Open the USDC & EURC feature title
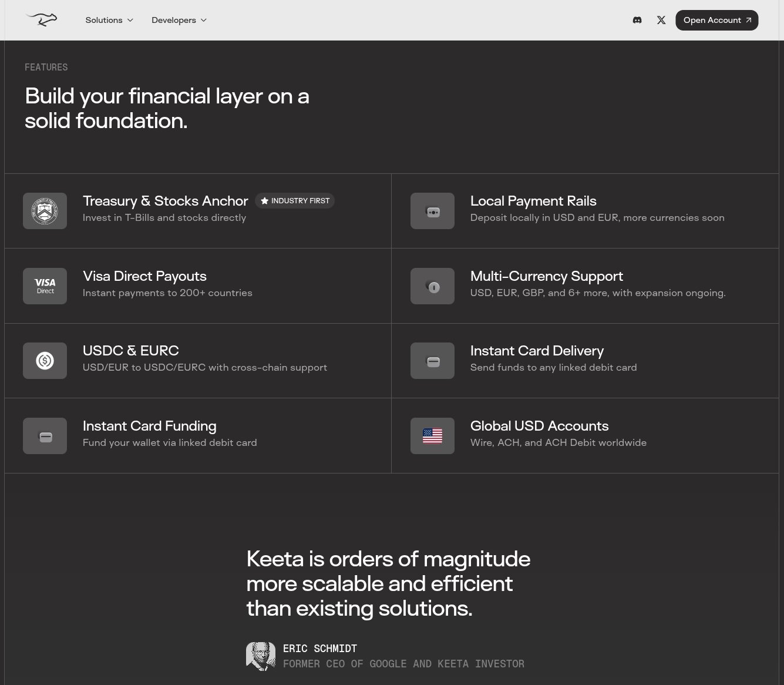Viewport: 784px width, 685px height. click(x=130, y=351)
